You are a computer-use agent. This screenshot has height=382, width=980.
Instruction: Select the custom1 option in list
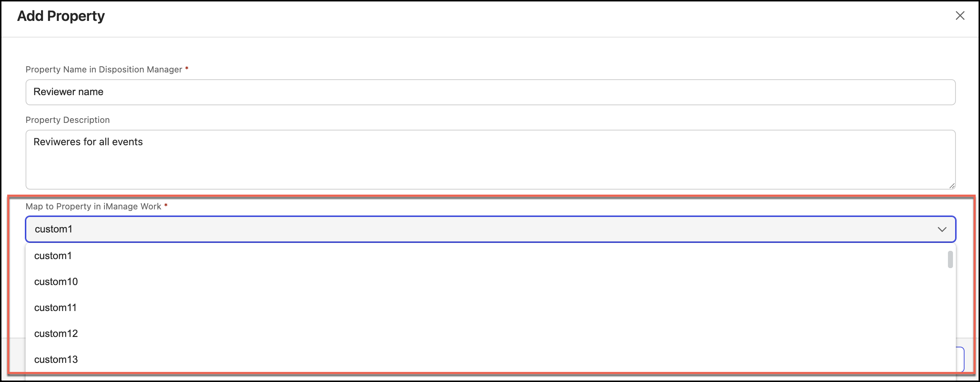point(53,256)
